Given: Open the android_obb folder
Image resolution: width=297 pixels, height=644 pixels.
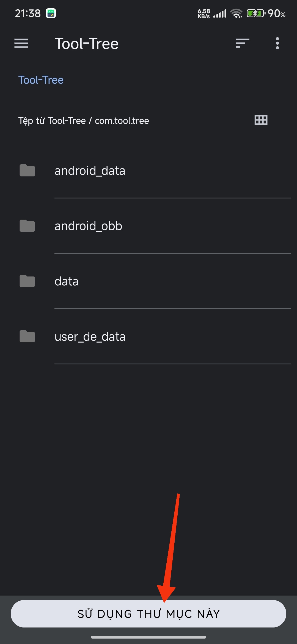Looking at the screenshot, I should pos(148,226).
